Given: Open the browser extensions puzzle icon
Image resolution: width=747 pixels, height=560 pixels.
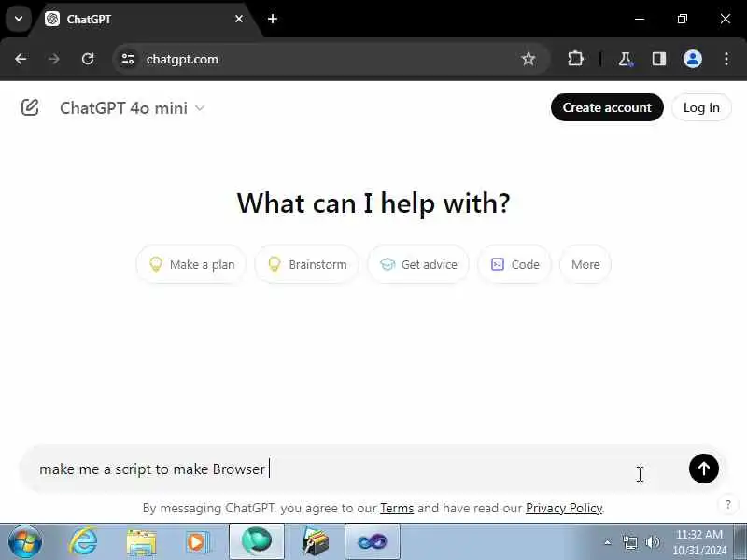Looking at the screenshot, I should coord(575,59).
